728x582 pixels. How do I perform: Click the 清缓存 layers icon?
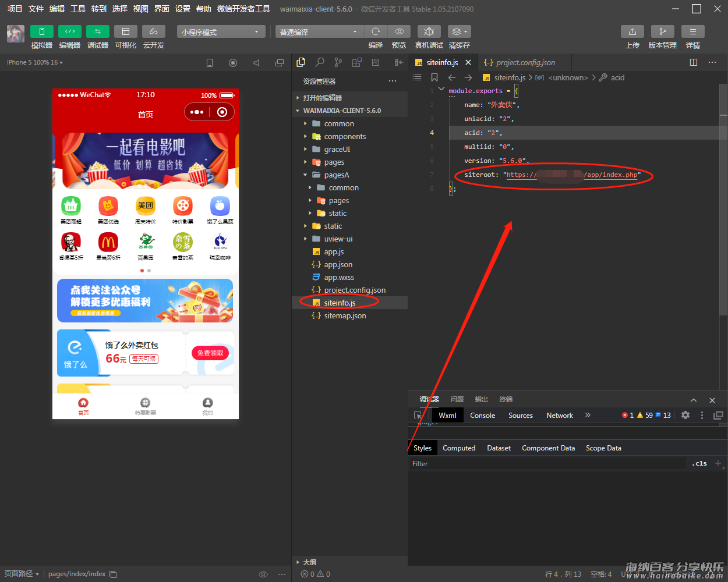(460, 31)
